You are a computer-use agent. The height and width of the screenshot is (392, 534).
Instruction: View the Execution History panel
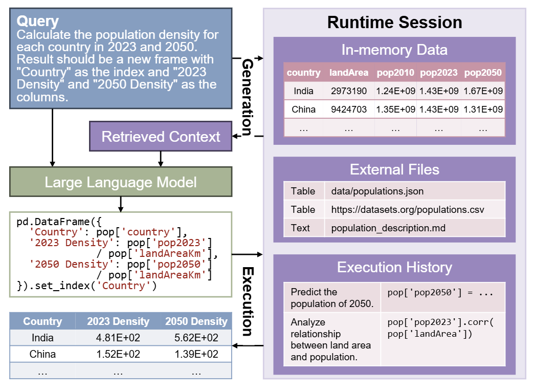(394, 267)
